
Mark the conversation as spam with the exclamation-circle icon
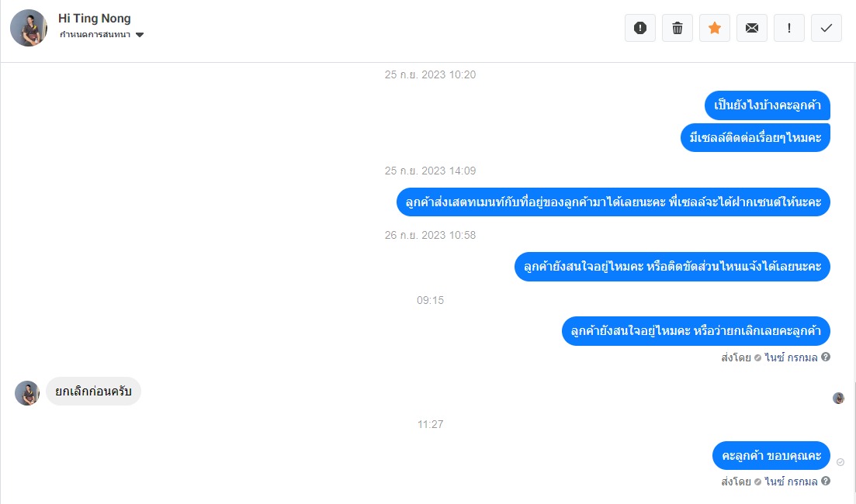(x=639, y=28)
